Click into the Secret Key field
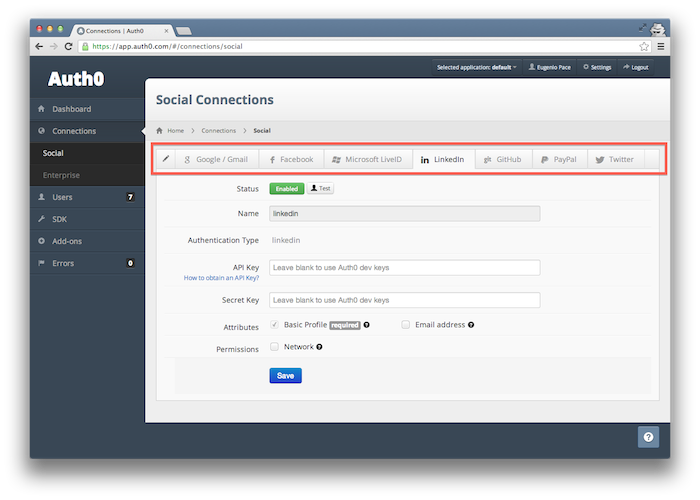Viewport: 700px width, 500px height. tap(404, 300)
